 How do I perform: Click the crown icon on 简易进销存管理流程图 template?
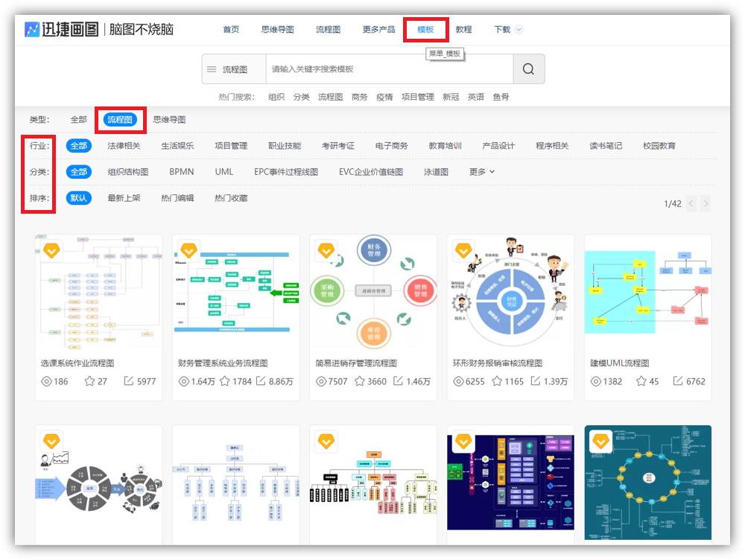pos(325,251)
